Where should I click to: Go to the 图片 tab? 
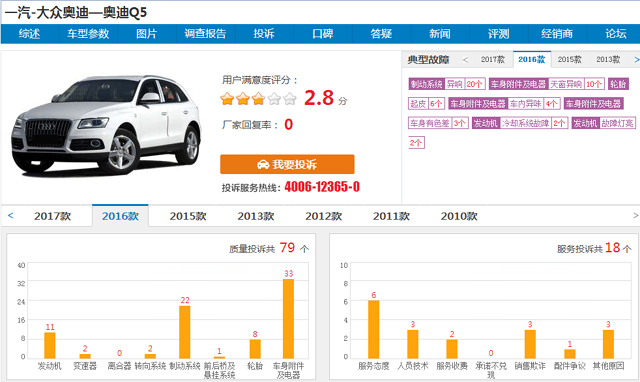[x=147, y=34]
